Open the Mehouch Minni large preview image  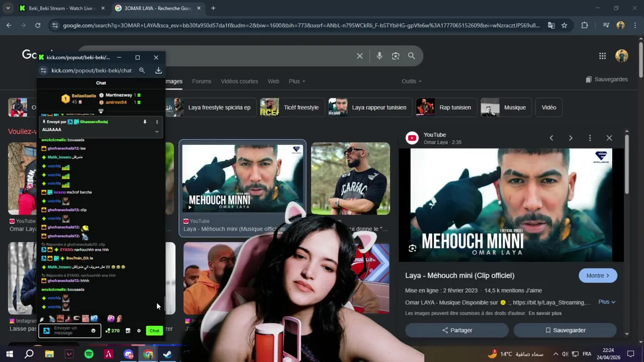tap(511, 205)
